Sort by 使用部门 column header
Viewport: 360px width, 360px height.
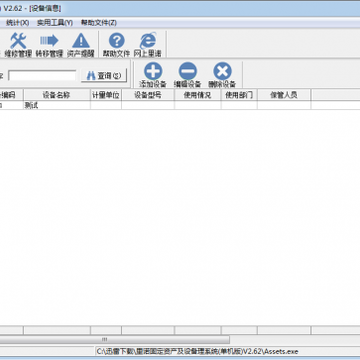coord(239,95)
